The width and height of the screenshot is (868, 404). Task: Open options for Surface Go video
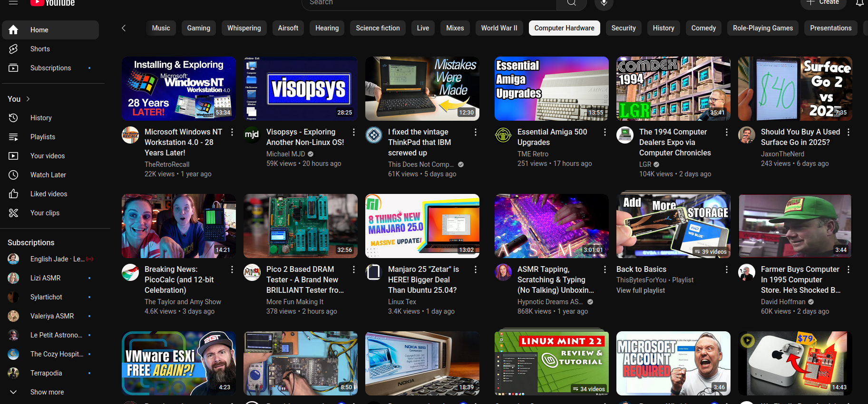coord(848,132)
